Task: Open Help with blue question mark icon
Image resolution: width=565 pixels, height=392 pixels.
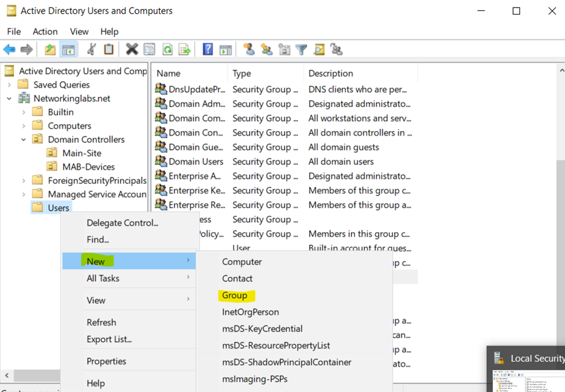Action: click(208, 50)
